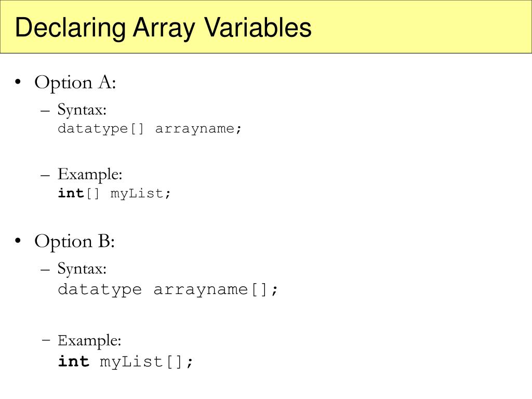Click the bold 'int' in 'int myList[];'
The height and width of the screenshot is (399, 532).
click(x=73, y=361)
